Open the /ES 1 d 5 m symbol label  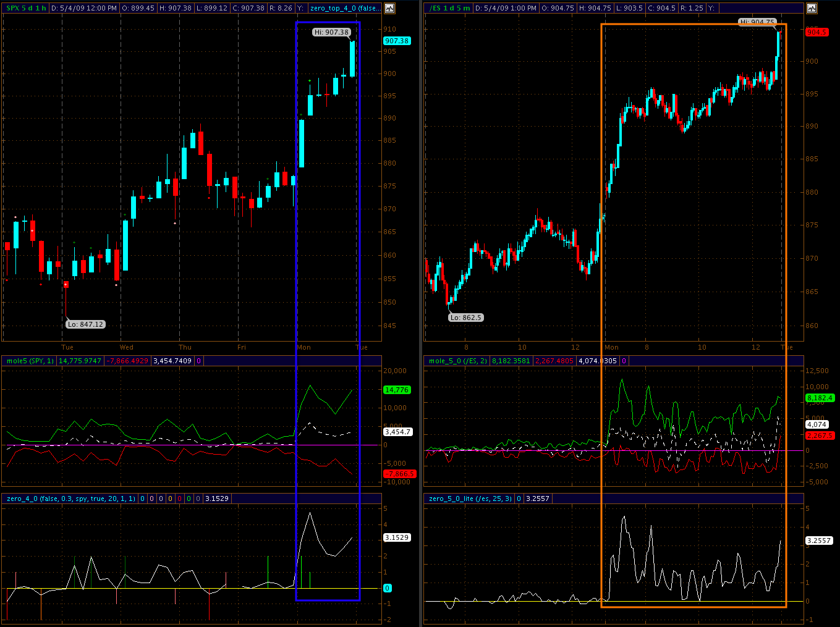[x=449, y=8]
